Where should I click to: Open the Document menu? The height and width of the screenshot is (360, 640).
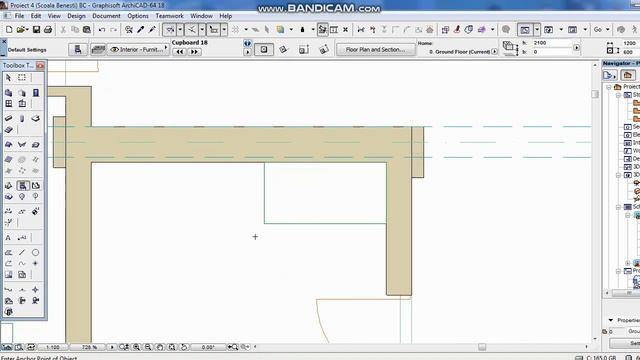point(106,16)
